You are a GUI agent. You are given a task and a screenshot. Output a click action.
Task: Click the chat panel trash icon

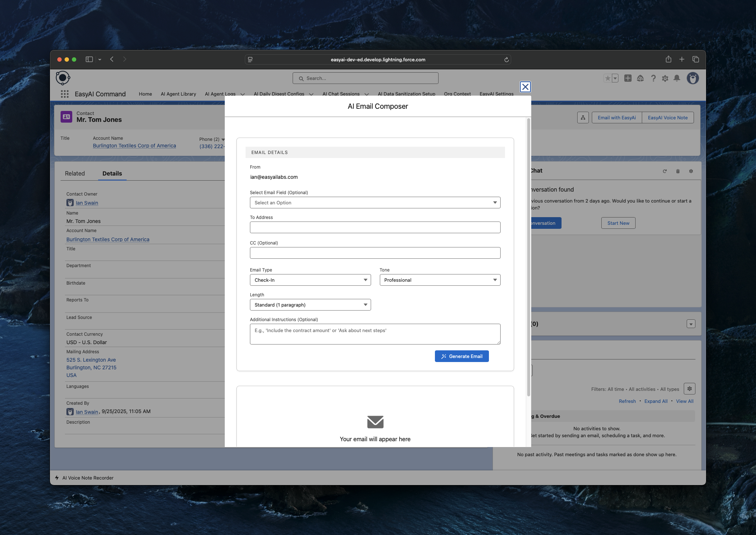[x=678, y=171]
